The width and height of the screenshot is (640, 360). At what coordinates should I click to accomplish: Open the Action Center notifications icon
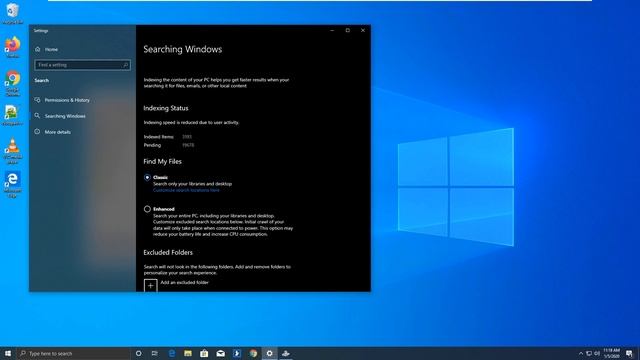click(629, 353)
